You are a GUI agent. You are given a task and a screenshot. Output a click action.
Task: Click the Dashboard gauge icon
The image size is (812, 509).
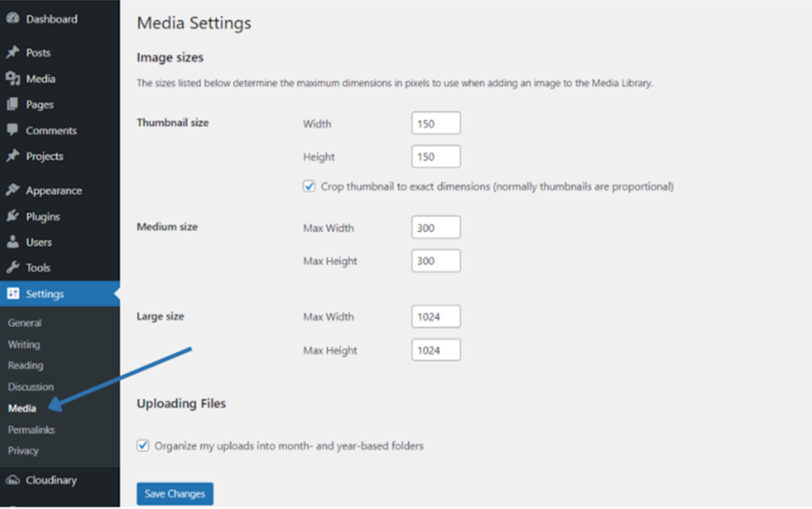pos(13,18)
